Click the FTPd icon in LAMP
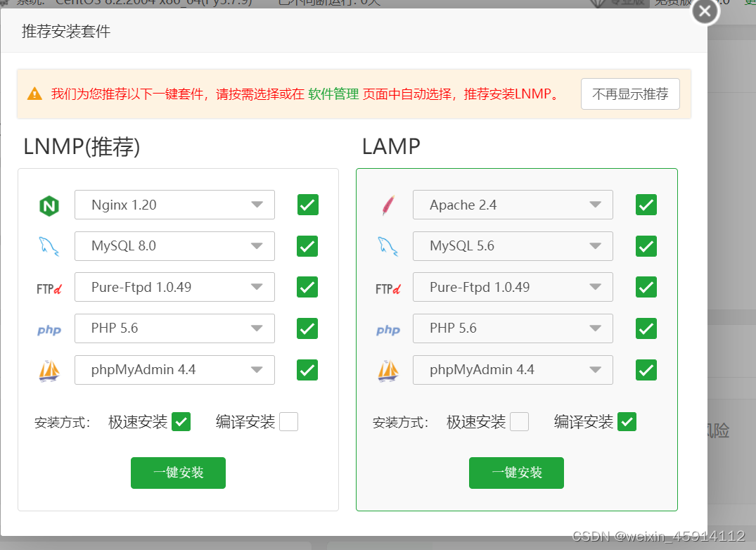Screen dimensions: 756x550 tap(388, 289)
